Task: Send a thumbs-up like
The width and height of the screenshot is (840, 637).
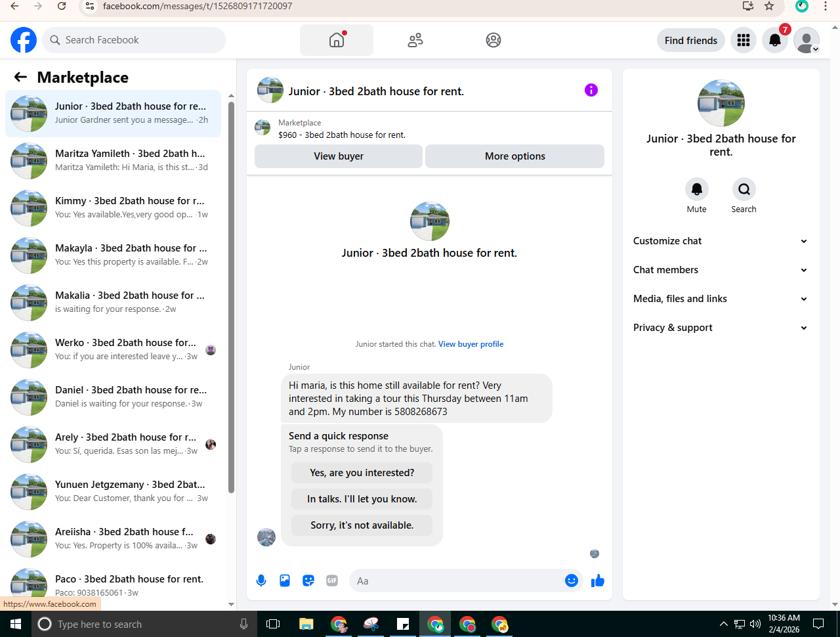Action: point(598,581)
